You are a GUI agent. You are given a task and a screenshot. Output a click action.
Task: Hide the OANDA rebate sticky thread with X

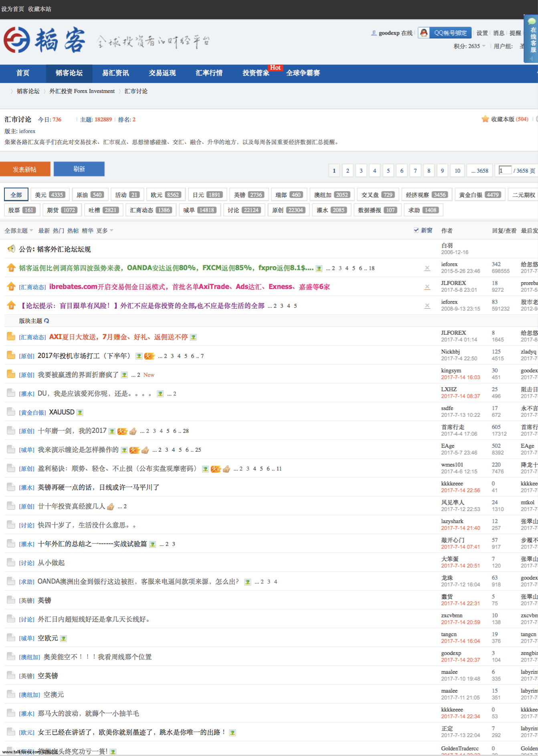tap(427, 268)
